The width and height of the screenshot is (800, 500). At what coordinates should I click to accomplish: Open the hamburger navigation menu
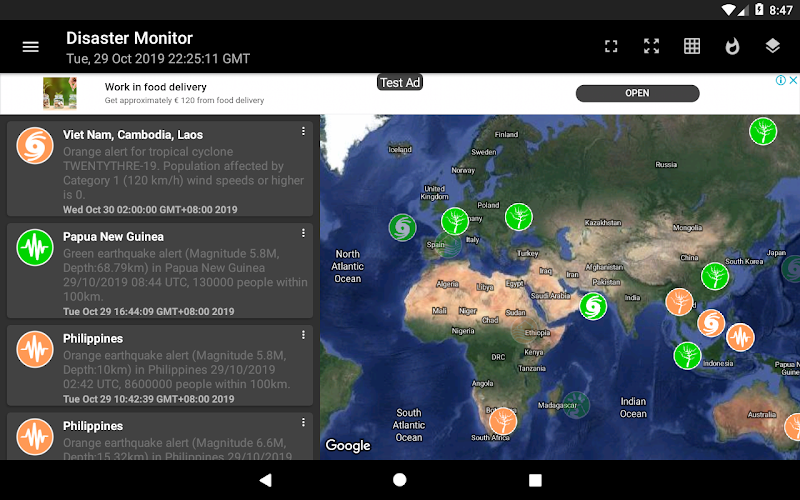(31, 47)
